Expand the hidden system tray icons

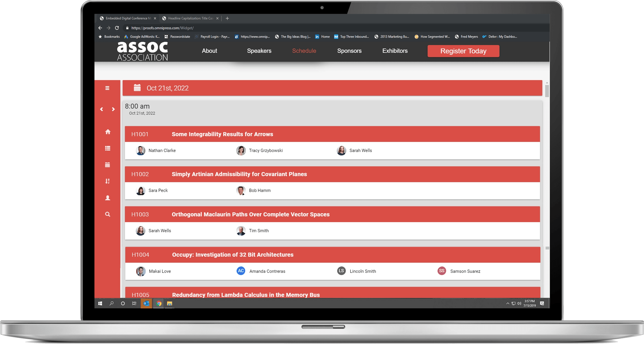[x=508, y=303]
